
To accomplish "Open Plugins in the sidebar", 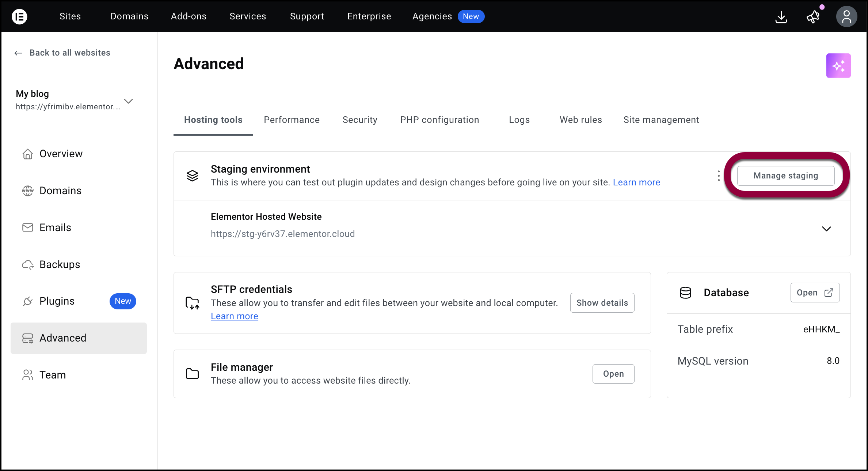I will pyautogui.click(x=57, y=301).
